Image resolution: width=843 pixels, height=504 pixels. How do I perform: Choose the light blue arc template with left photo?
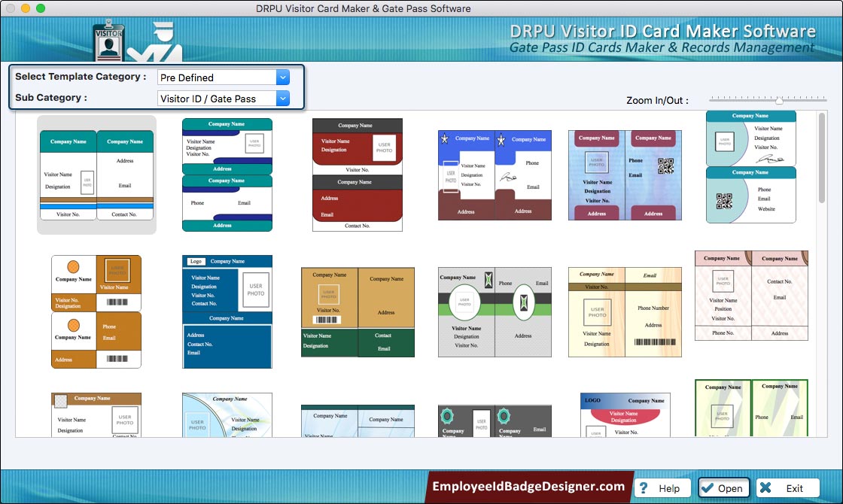click(x=227, y=414)
